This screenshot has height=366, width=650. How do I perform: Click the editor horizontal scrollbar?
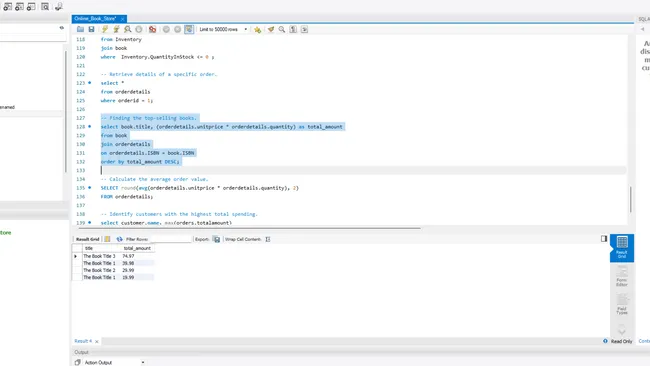pos(250,228)
